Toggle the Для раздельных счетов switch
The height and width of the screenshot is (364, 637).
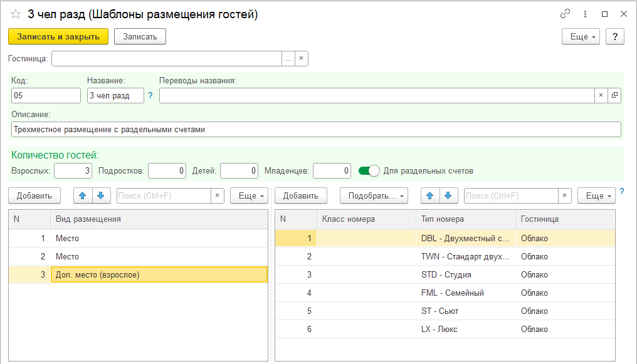[x=369, y=170]
